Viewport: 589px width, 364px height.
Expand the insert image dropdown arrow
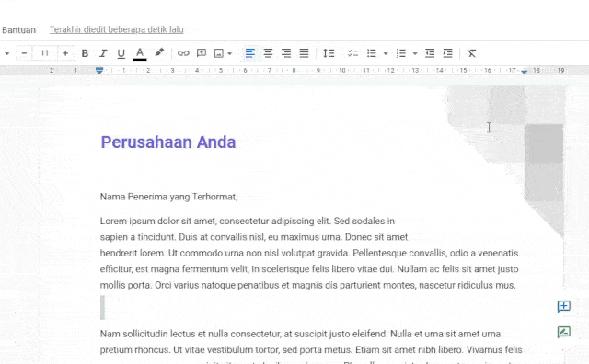pos(229,53)
